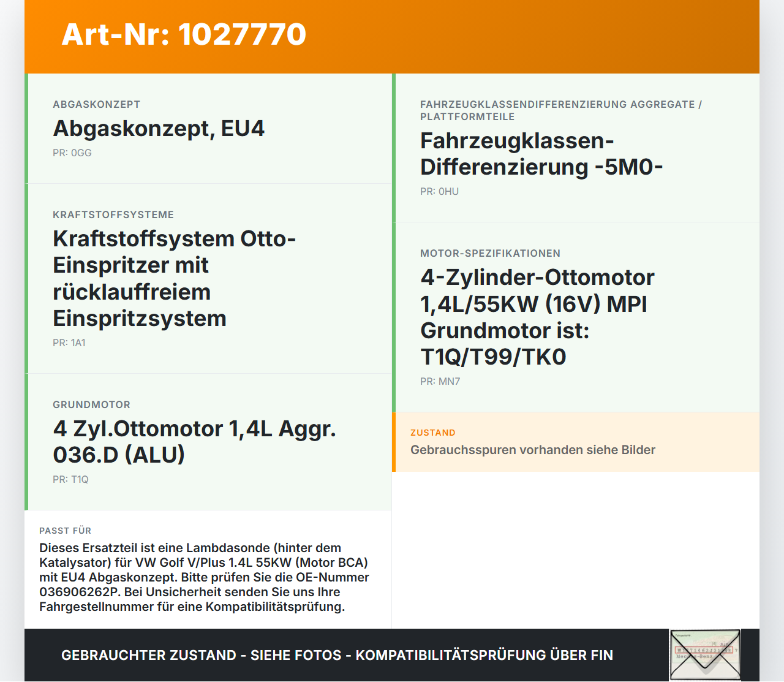Click the MOTOR-SPEZIFIKATIONEN category label

pyautogui.click(x=490, y=254)
